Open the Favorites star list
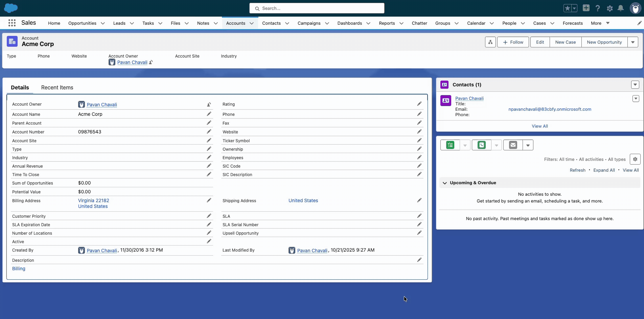The height and width of the screenshot is (319, 644). pos(574,8)
